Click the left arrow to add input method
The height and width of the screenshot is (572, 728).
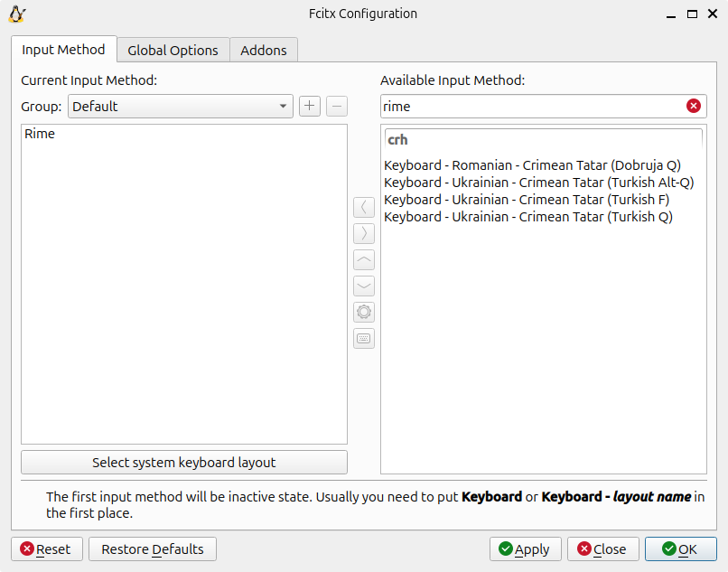click(x=364, y=207)
